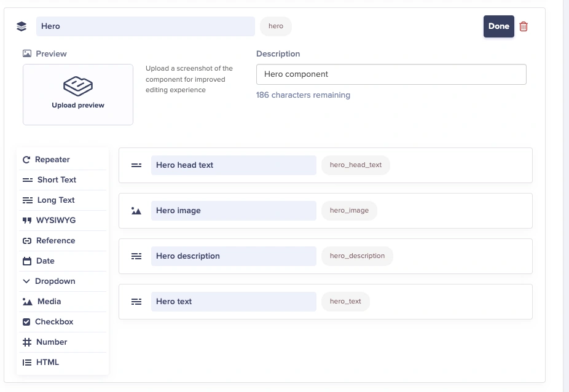Click the Description input field
Screen dimensions: 569x392
click(x=391, y=74)
